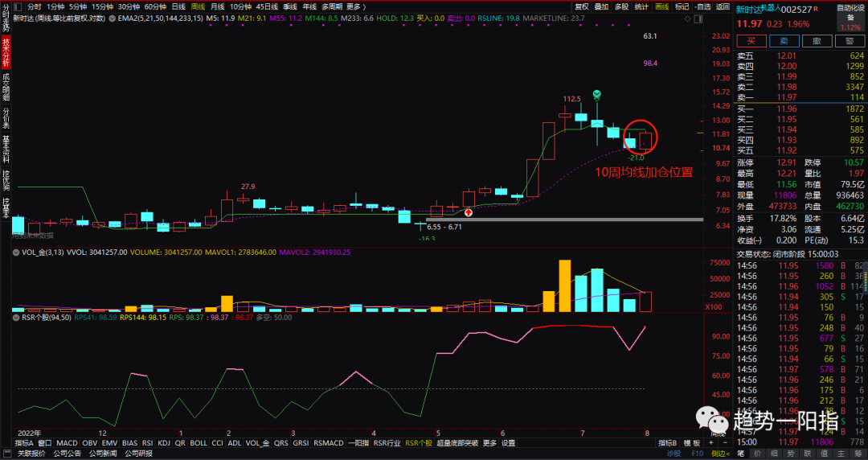
Task: Open 多股 multi-stock view
Action: 621,6
